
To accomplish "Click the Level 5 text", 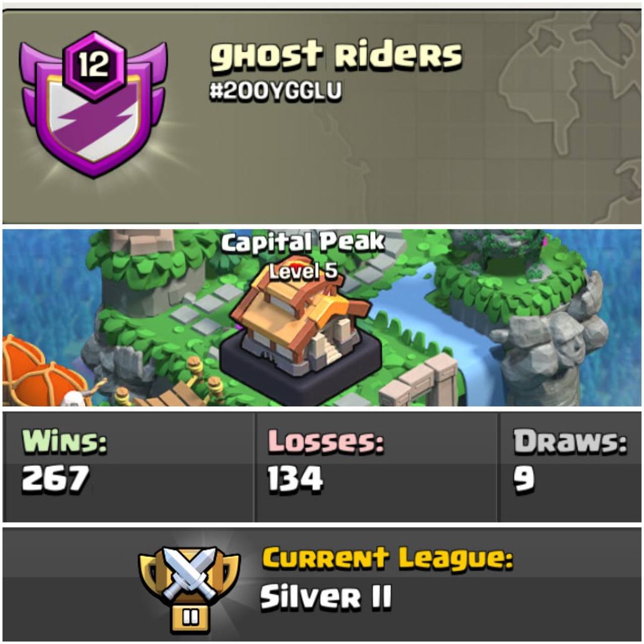I will [303, 271].
